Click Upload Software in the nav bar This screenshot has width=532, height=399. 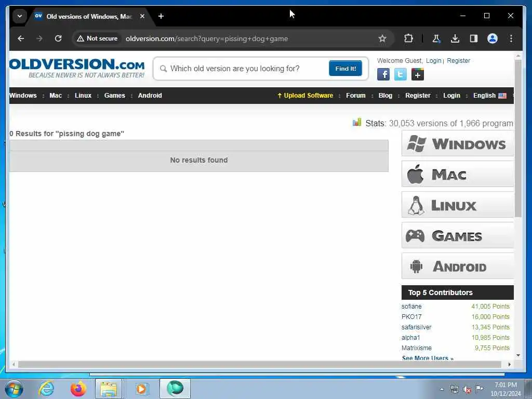(x=305, y=96)
